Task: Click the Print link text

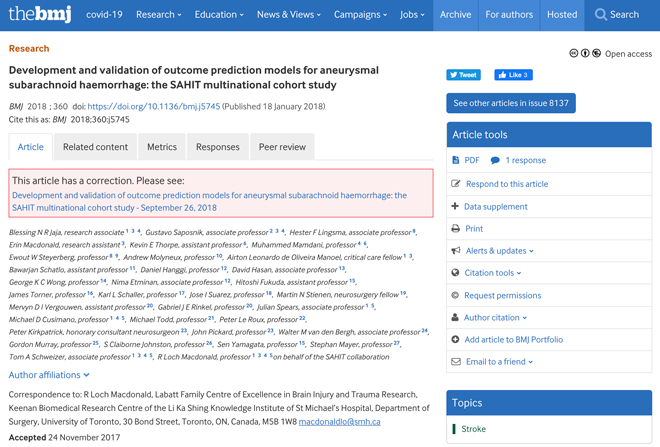Action: [474, 229]
